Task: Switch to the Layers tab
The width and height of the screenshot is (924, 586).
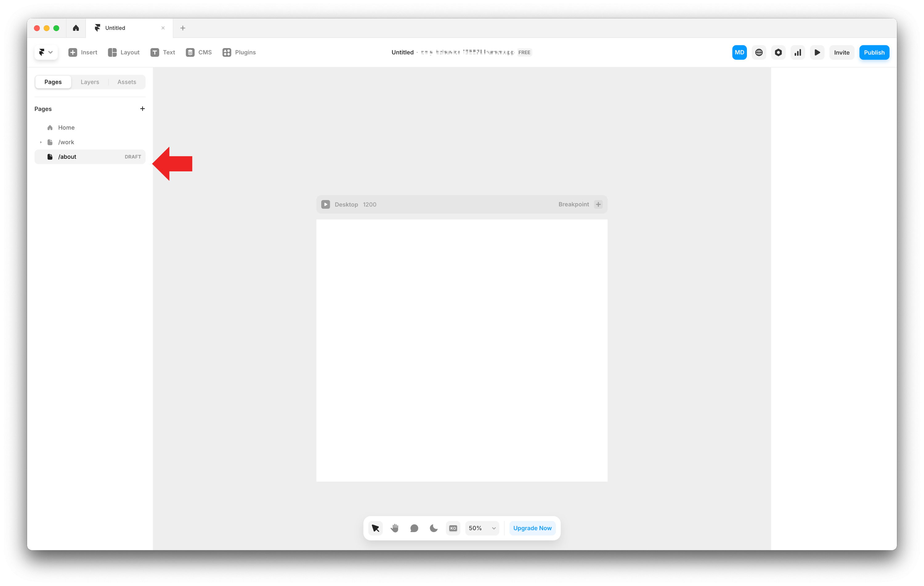Action: click(90, 82)
